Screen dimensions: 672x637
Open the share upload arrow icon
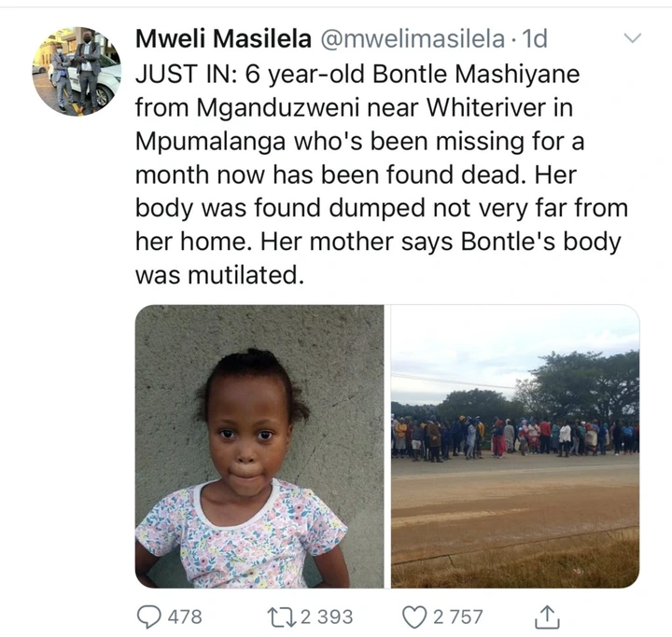(x=547, y=616)
